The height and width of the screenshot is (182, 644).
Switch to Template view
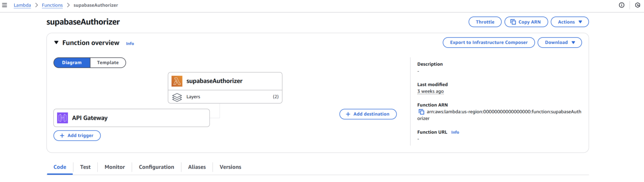click(108, 62)
